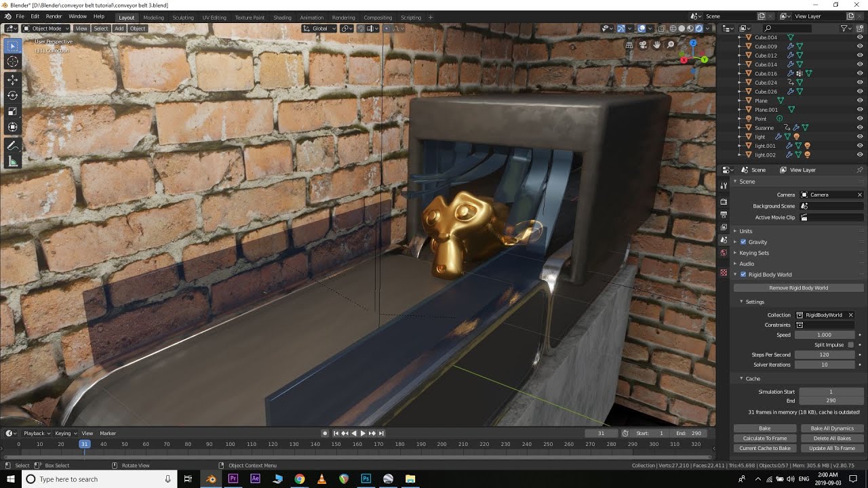
Task: Open the View Layer properties tab
Action: click(x=724, y=227)
